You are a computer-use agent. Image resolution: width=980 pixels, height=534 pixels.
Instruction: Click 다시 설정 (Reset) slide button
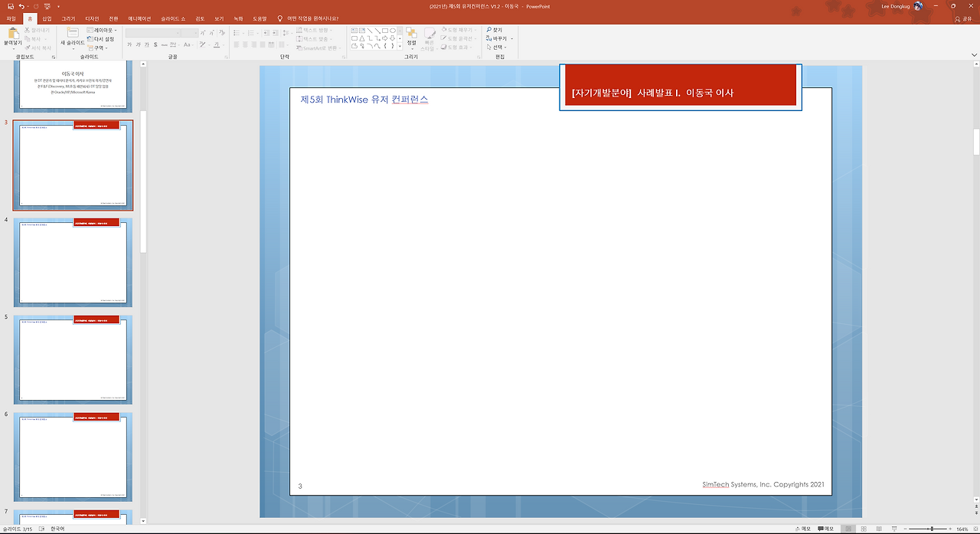click(100, 39)
